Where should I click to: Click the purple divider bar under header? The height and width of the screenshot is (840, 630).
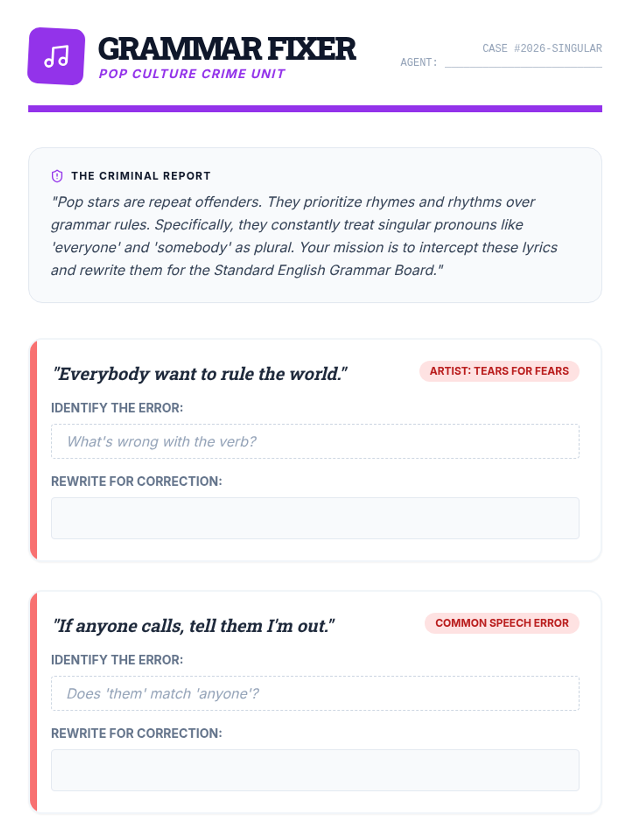pyautogui.click(x=315, y=109)
